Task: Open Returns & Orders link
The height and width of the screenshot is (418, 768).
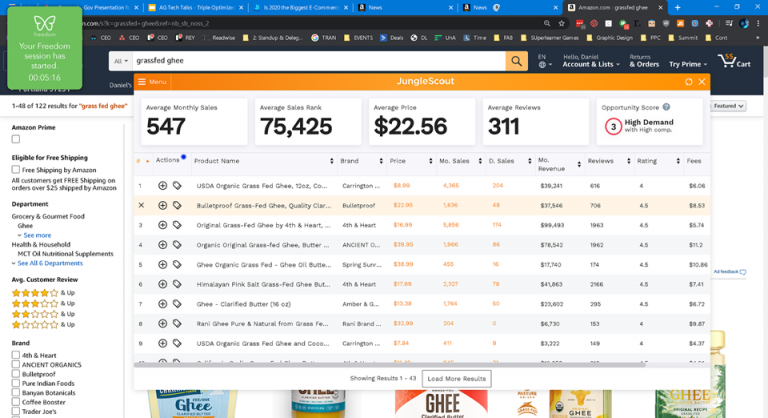Action: pyautogui.click(x=644, y=61)
